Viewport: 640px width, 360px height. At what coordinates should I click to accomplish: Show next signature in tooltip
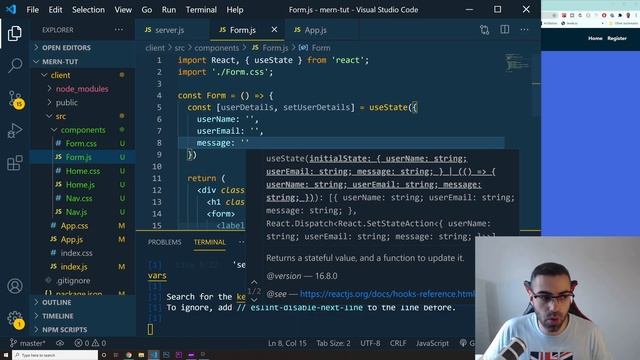(254, 300)
